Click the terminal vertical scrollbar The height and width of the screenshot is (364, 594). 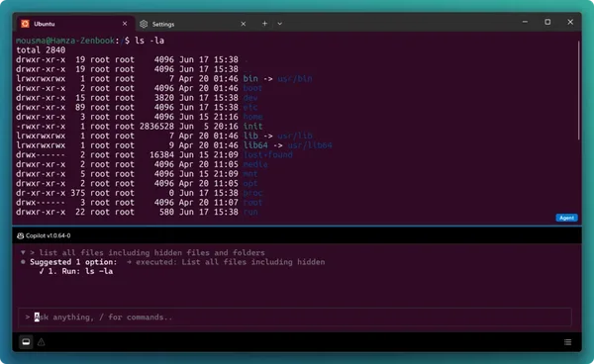click(x=578, y=90)
